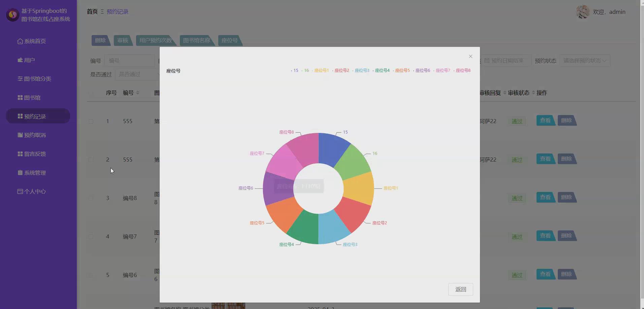This screenshot has height=309, width=644.
Task: Select the pink slice 座位号7
Action: click(285, 164)
